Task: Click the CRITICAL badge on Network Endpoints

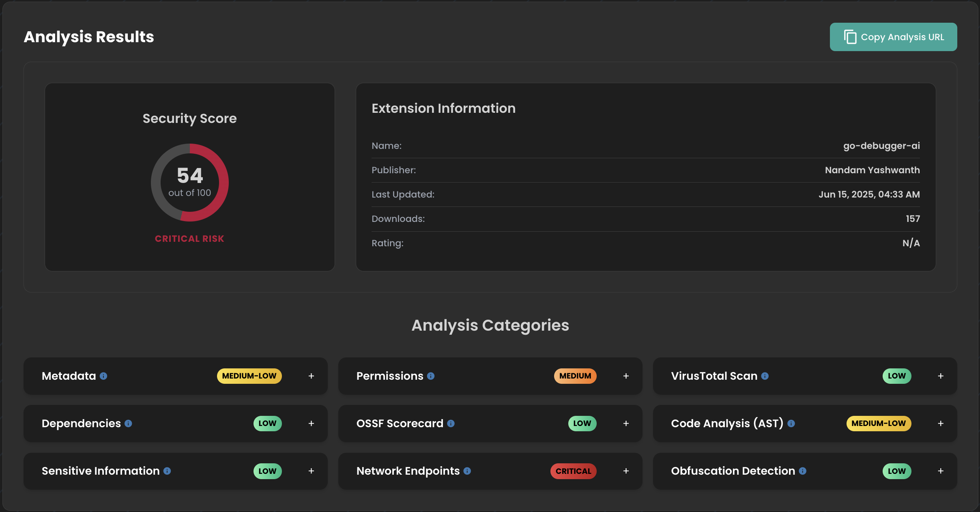Action: tap(573, 471)
